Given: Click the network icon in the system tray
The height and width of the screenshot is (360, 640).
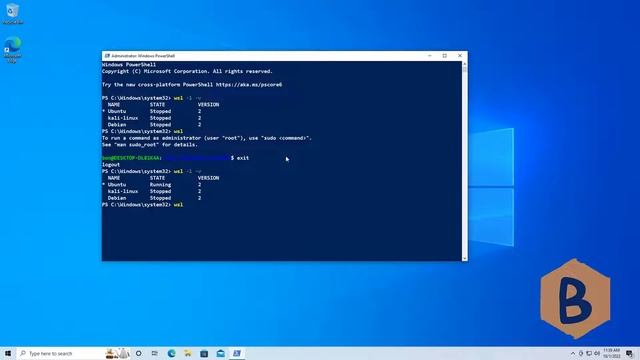Looking at the screenshot, I should click(x=589, y=353).
